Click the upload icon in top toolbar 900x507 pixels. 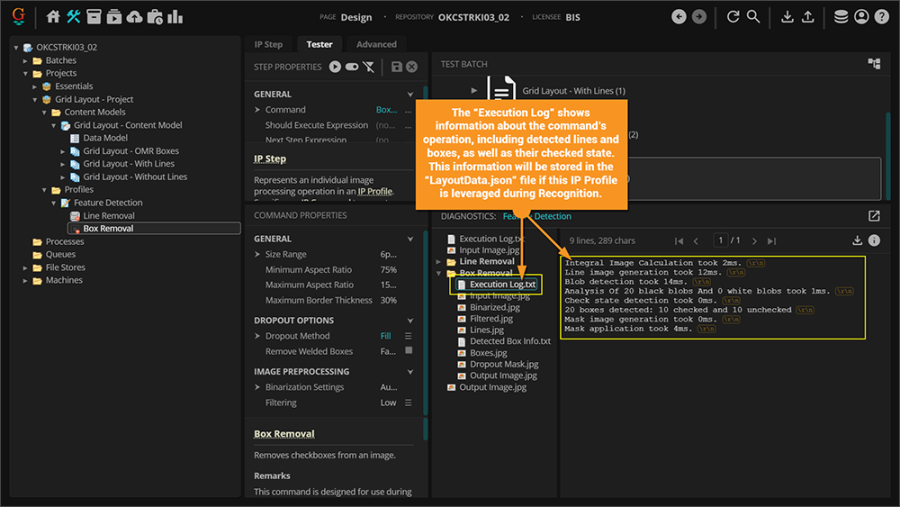tap(808, 17)
